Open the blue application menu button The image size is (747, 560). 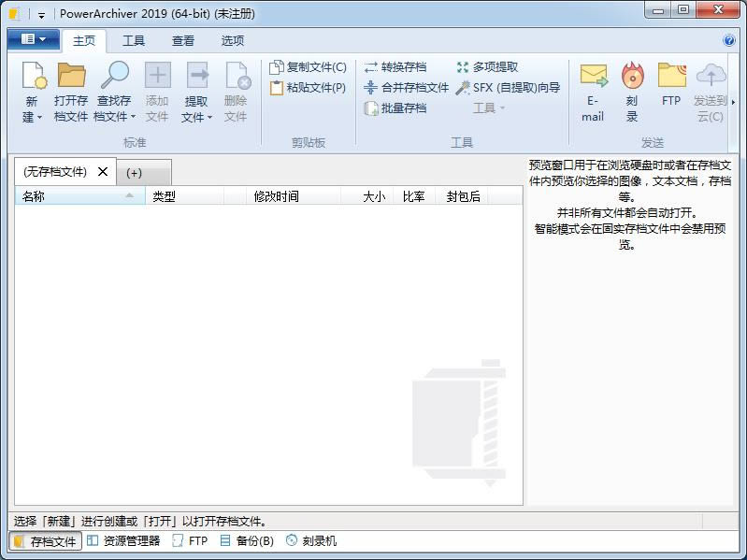click(x=34, y=39)
